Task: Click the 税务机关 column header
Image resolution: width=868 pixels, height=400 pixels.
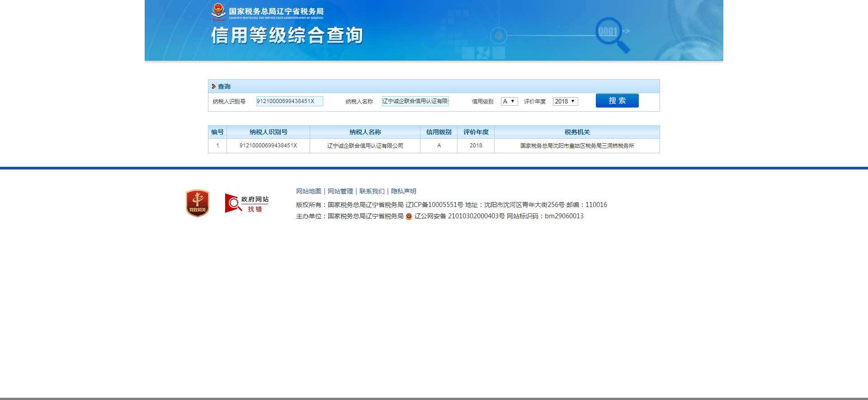Action: [x=577, y=132]
